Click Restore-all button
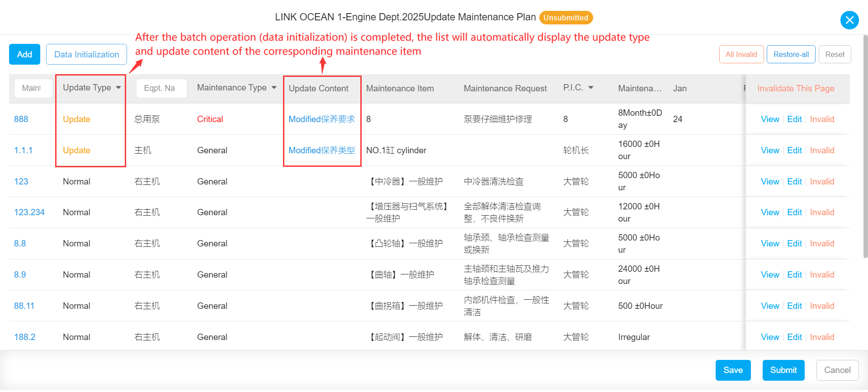The width and height of the screenshot is (868, 392). pyautogui.click(x=791, y=54)
